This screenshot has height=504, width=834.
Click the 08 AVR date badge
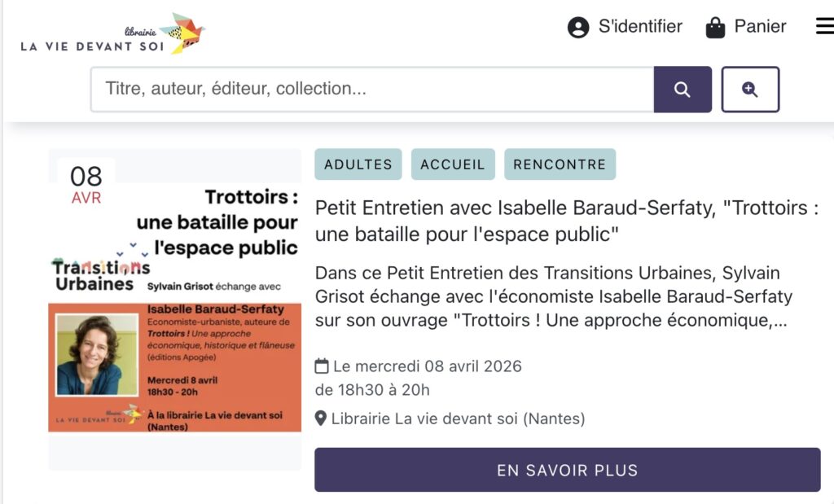[86, 185]
